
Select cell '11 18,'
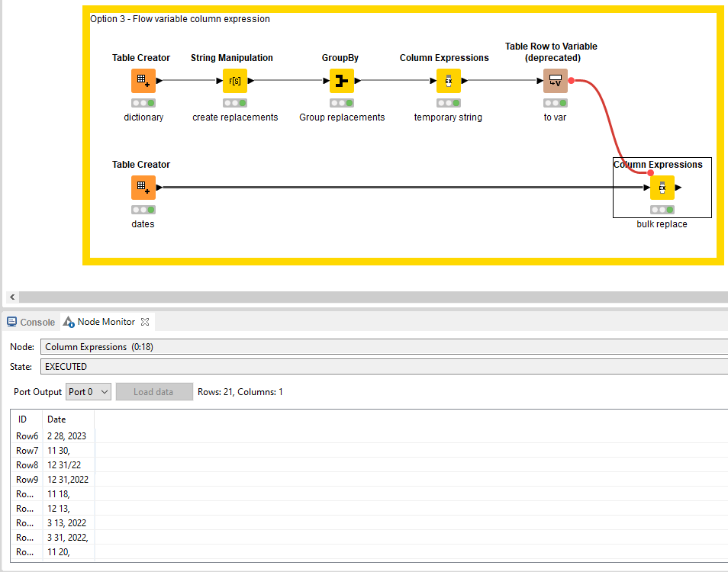pyautogui.click(x=68, y=494)
